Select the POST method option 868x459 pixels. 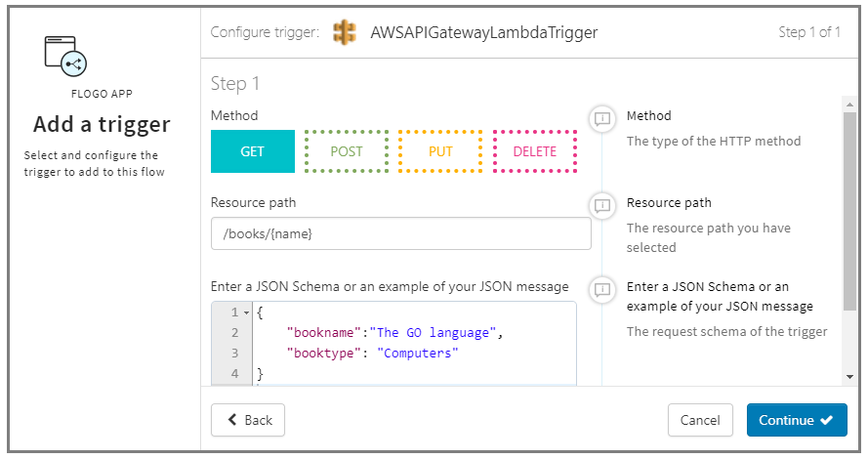(x=346, y=151)
